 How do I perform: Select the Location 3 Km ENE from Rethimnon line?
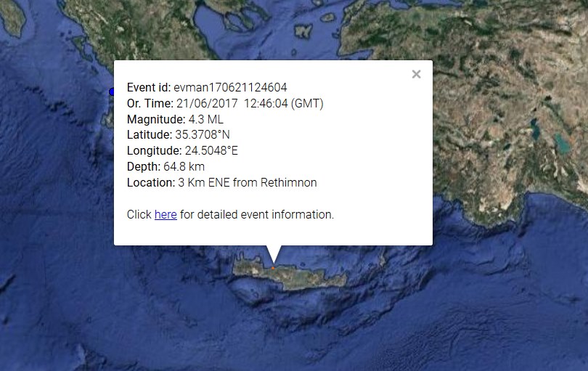point(221,183)
